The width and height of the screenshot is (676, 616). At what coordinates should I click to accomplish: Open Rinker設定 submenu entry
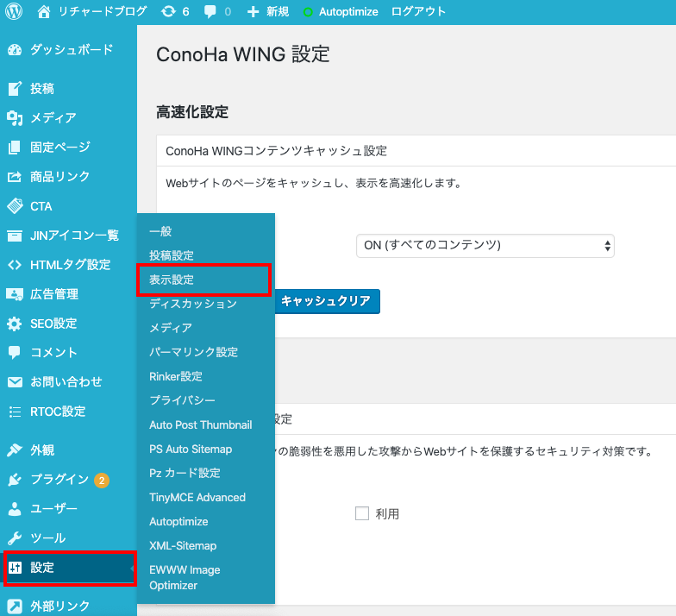pos(176,376)
